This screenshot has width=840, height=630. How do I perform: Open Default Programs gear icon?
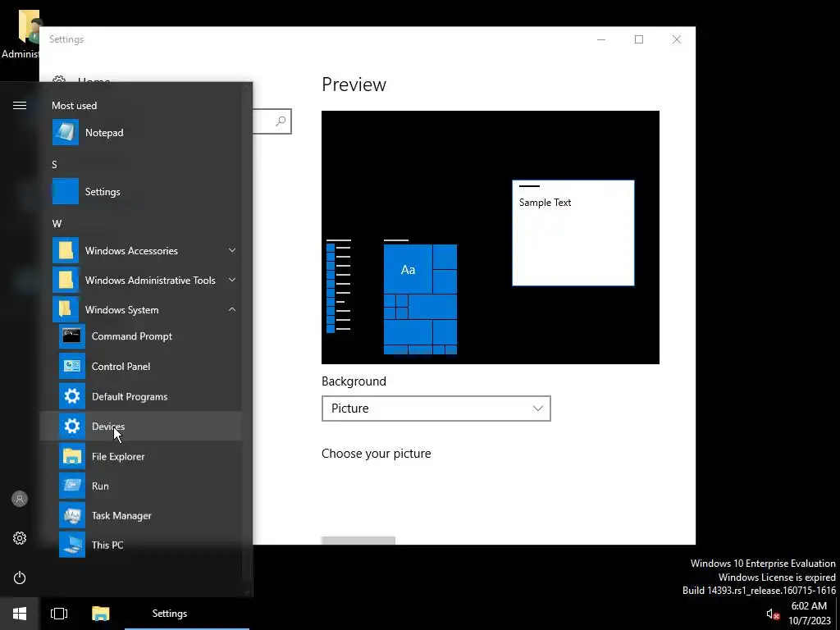coord(72,396)
